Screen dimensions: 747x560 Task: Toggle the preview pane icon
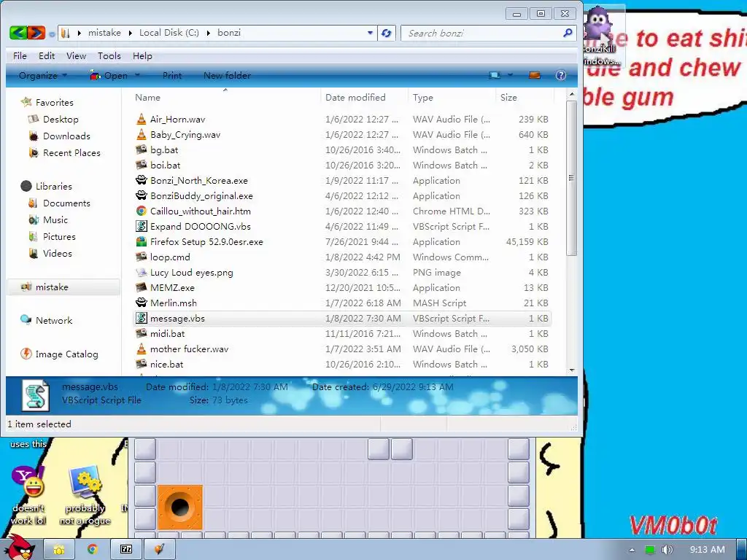535,75
